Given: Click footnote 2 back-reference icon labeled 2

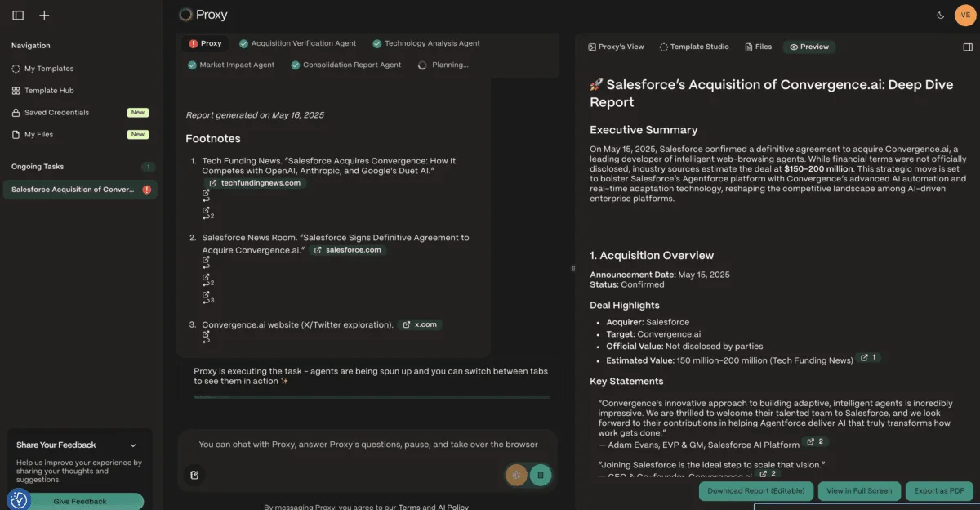Looking at the screenshot, I should pyautogui.click(x=207, y=280).
